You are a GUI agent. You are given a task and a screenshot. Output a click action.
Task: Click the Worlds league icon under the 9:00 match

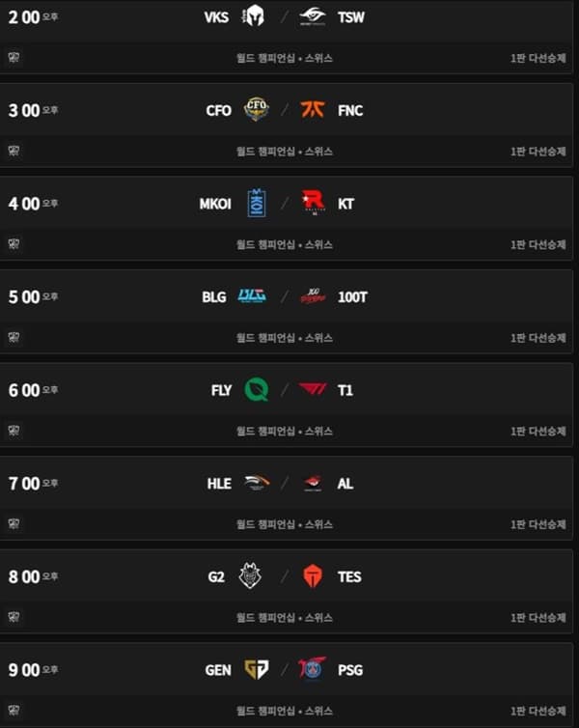coord(14,711)
